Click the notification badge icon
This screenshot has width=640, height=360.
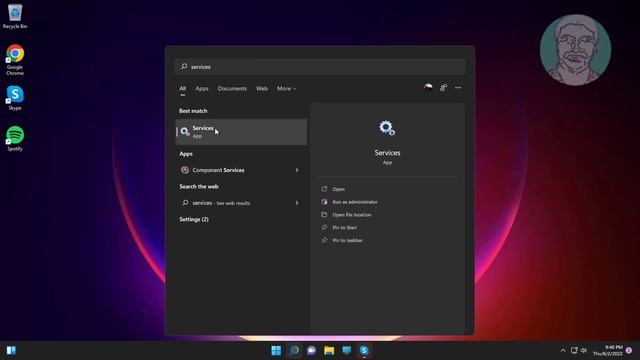[x=629, y=350]
